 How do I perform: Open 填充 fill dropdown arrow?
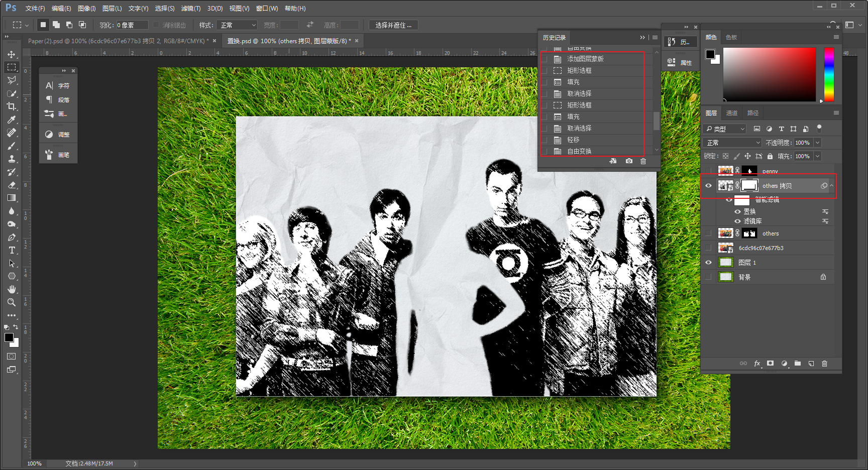coord(818,156)
